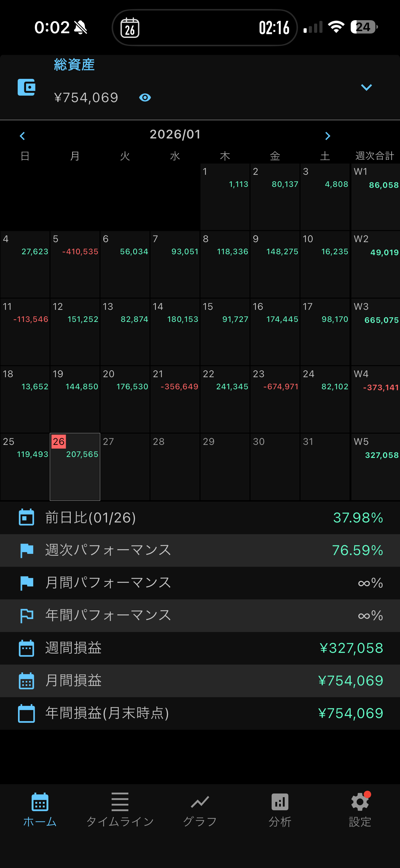400x868 pixels.
Task: Tap the 週次パフォーマンス flag icon
Action: 26,550
